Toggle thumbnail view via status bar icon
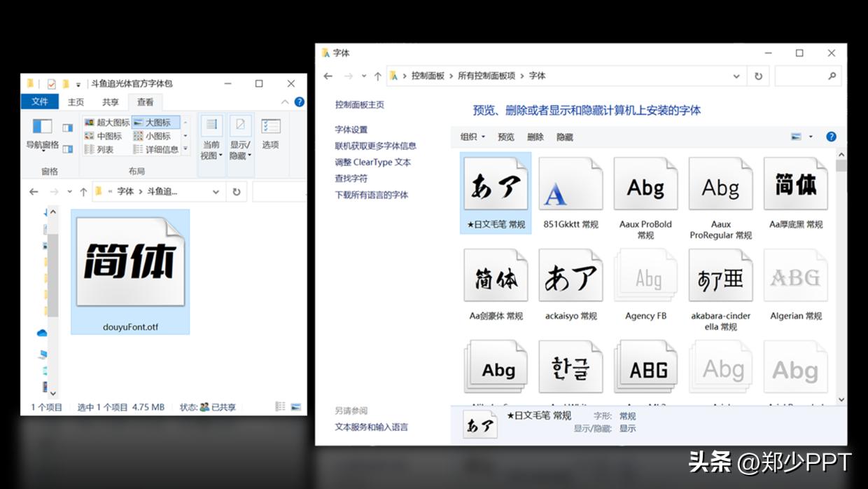This screenshot has height=489, width=868. [295, 407]
